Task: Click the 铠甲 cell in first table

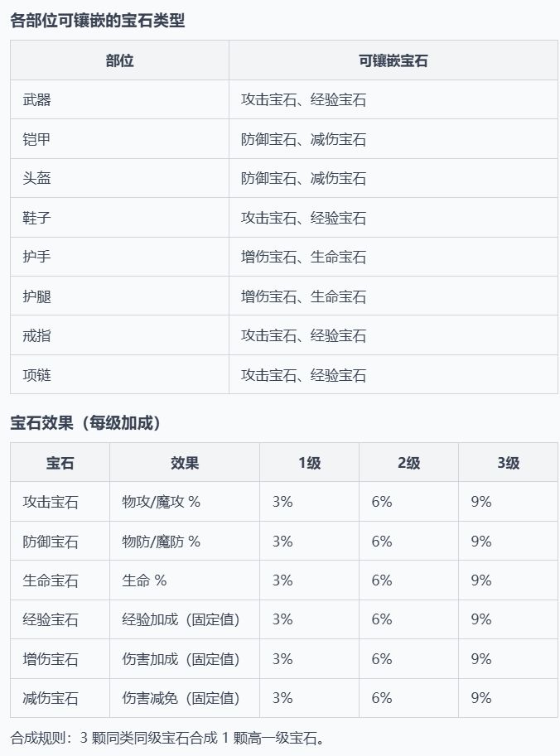Action: [37, 139]
